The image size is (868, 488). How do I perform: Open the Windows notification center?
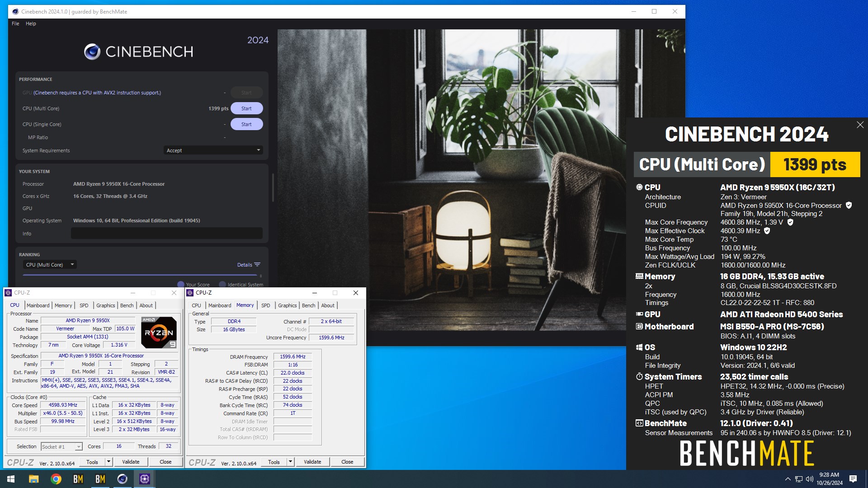853,479
